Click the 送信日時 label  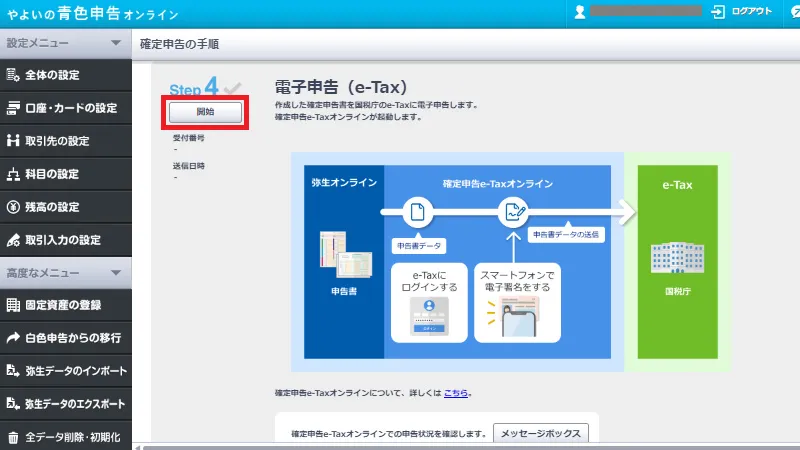tap(188, 166)
